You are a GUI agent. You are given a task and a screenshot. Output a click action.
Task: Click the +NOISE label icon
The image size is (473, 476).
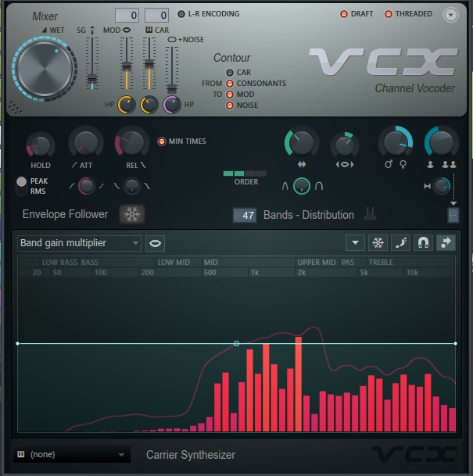(x=172, y=40)
